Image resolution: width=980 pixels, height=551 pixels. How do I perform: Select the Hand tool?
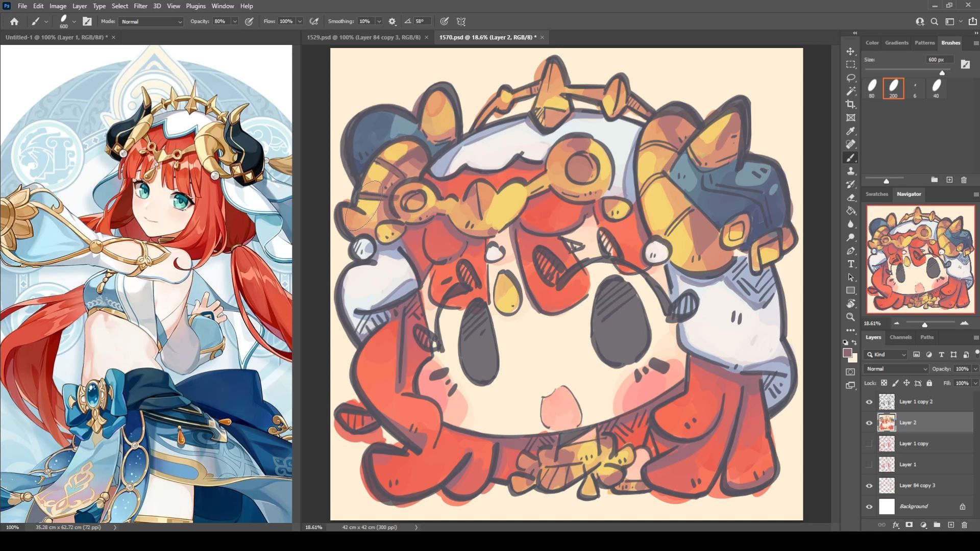[850, 304]
